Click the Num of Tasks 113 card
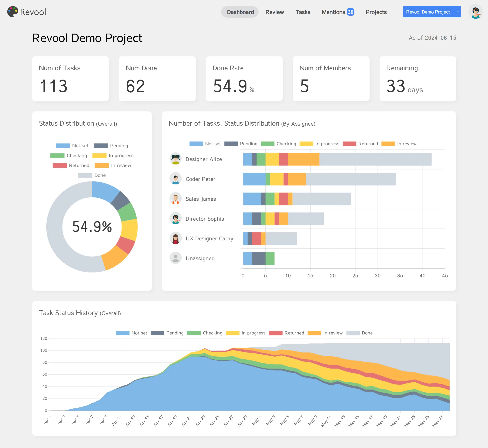 pos(70,79)
